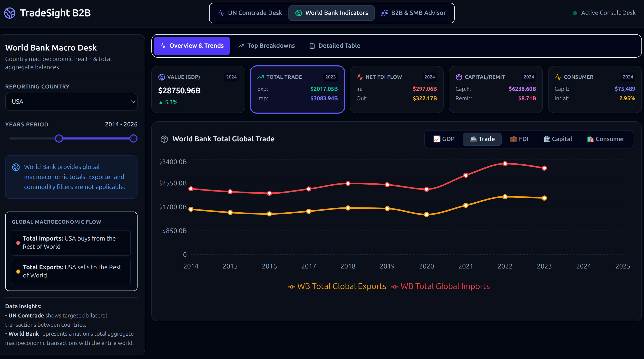The image size is (644, 359).
Task: Show the FDI chart view
Action: click(519, 139)
